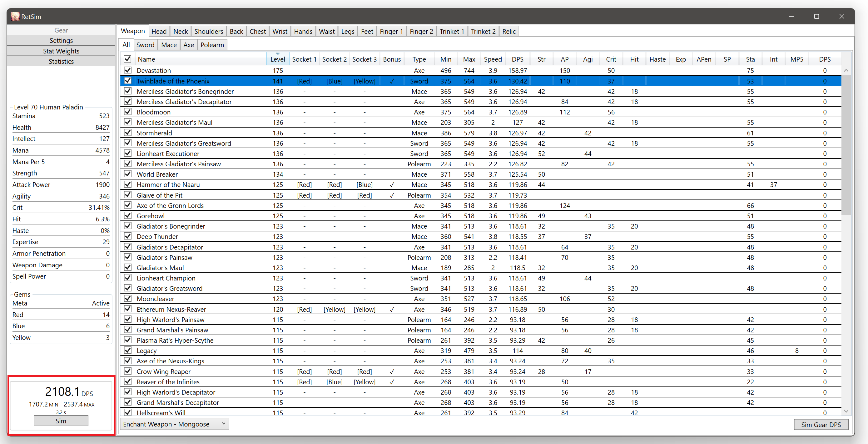This screenshot has height=444, width=868.
Task: Open the Settings section
Action: point(61,40)
